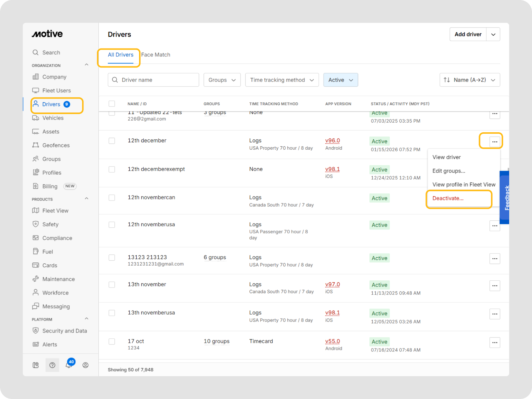Screen dimensions: 532x399
Task: Open the Safety shield section
Action: tap(50, 224)
